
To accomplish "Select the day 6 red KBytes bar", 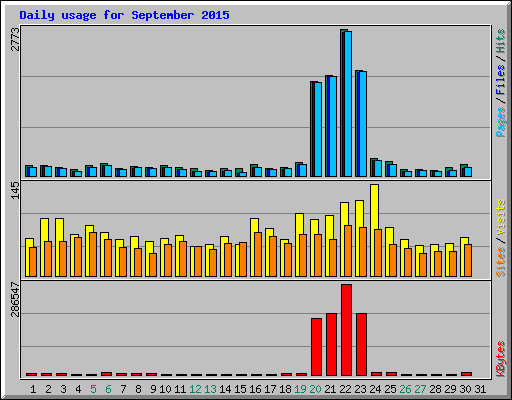I will point(106,374).
